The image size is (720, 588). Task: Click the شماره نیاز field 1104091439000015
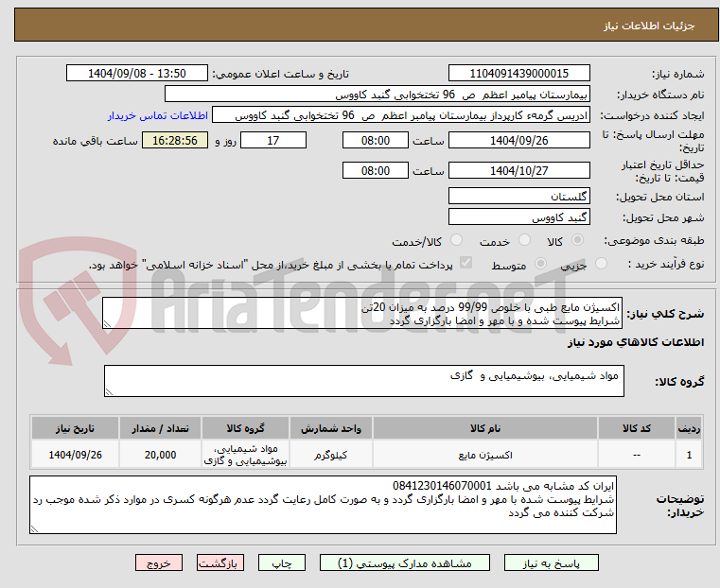click(518, 74)
